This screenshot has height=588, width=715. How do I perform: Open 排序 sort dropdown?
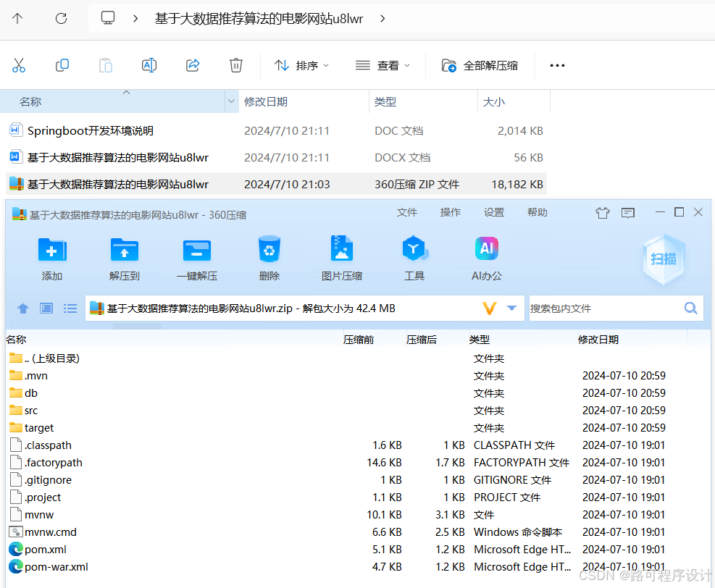[x=301, y=66]
